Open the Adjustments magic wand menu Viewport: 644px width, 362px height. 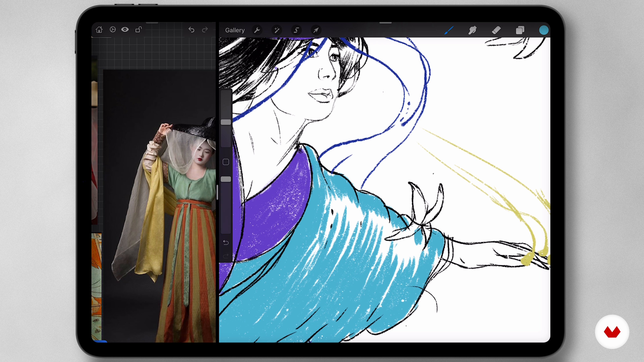277,30
